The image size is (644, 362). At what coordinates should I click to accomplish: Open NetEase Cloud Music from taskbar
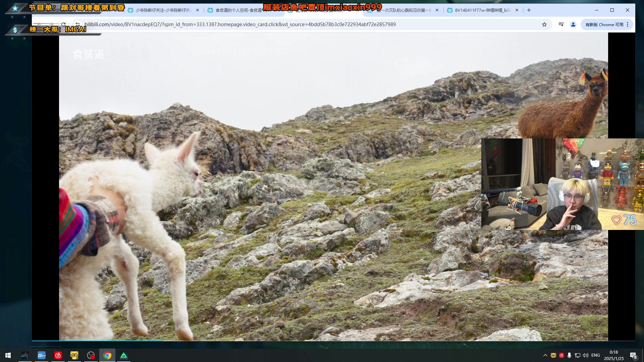58,355
